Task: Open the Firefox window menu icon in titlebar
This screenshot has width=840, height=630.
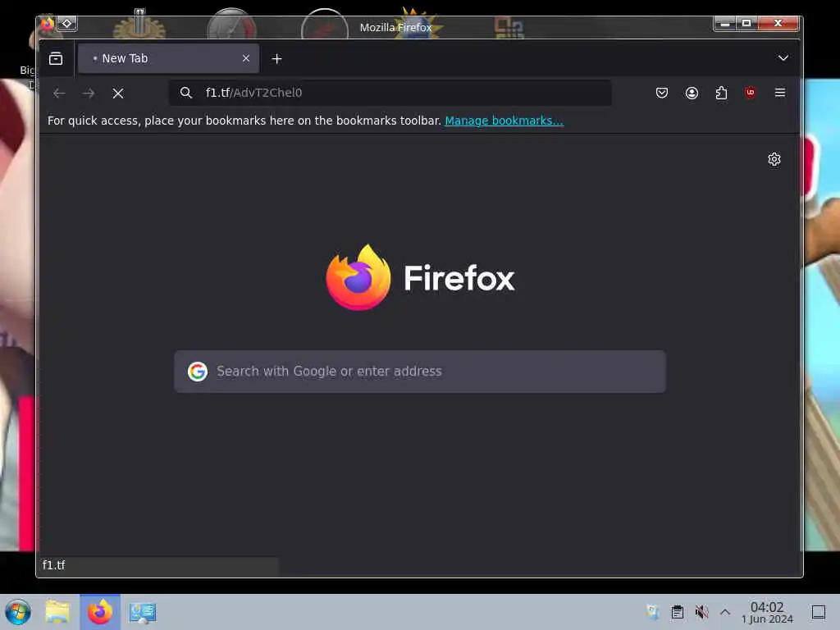Action: (x=47, y=24)
